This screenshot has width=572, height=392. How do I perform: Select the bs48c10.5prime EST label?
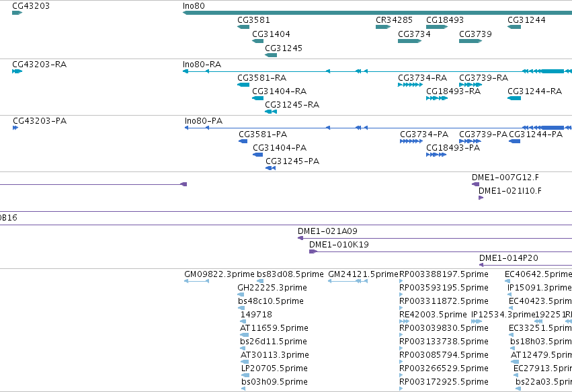tap(271, 301)
